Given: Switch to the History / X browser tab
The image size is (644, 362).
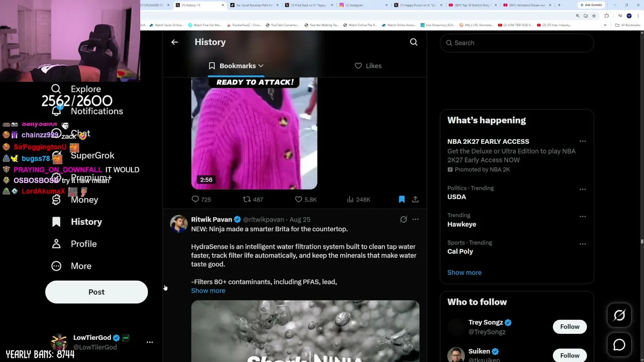Looking at the screenshot, I should [x=200, y=5].
